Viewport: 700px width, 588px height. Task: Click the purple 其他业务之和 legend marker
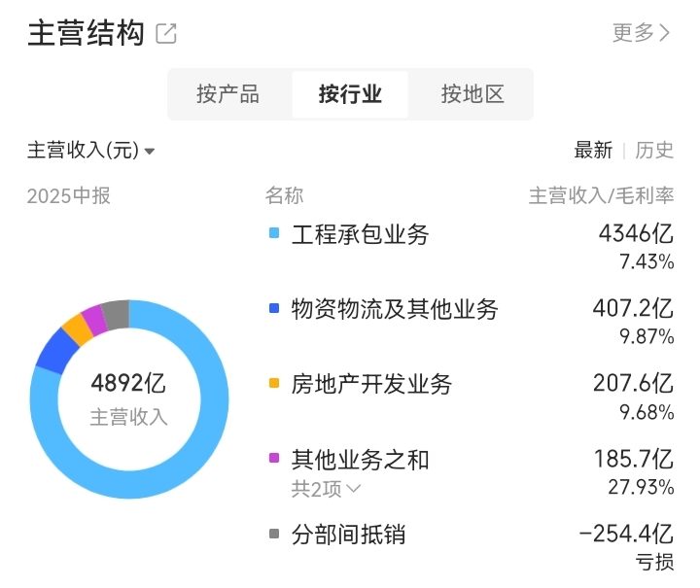point(274,458)
